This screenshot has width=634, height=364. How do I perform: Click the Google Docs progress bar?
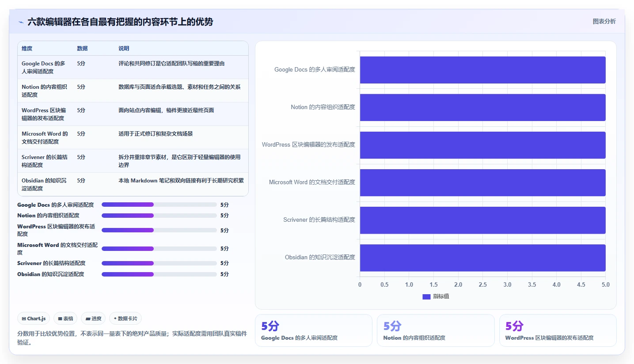pos(159,205)
